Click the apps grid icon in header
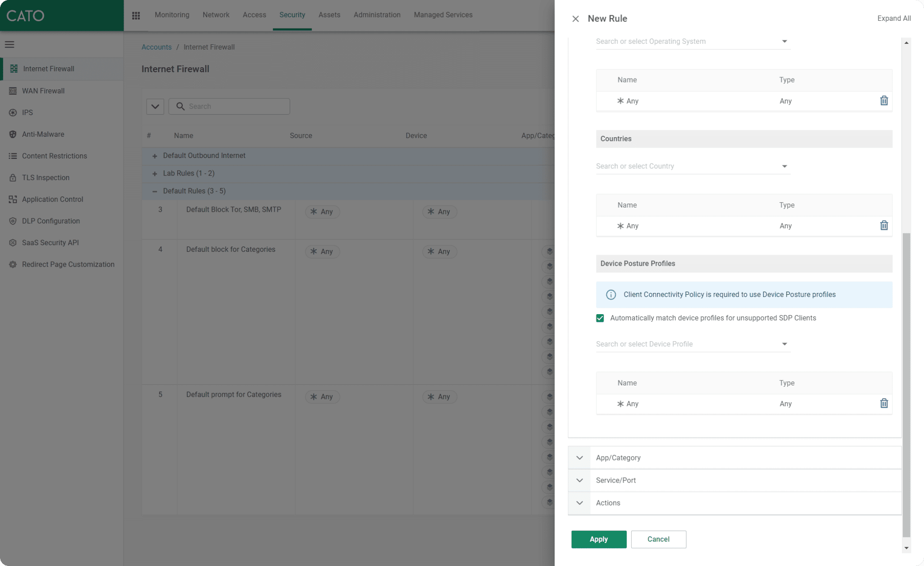Screen dimensions: 924x566 pyautogui.click(x=136, y=15)
